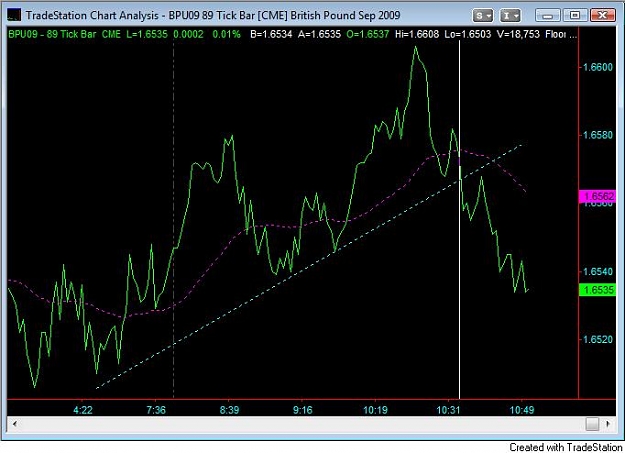The image size is (625, 453).
Task: Click the B=1.6534 bid value
Action: pos(271,34)
